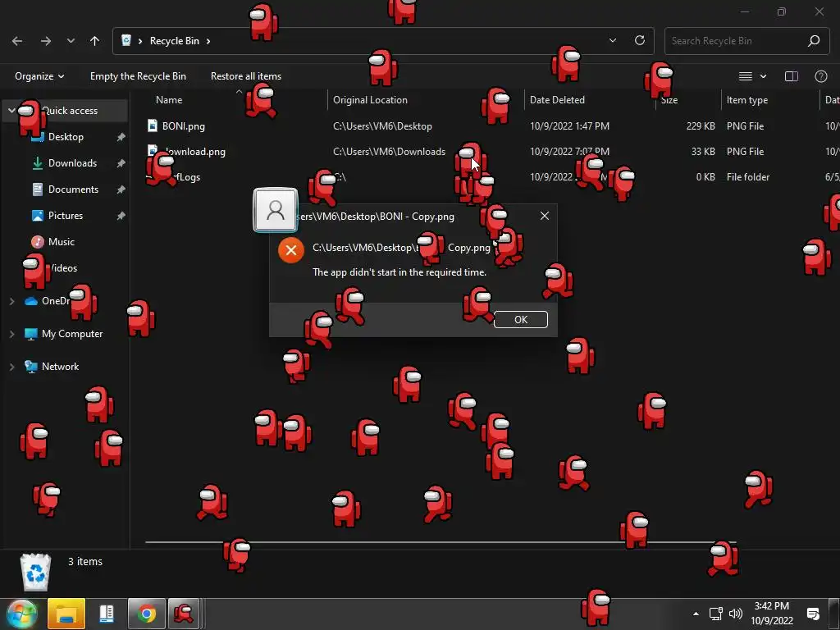840x630 pixels.
Task: Open File Explorer from taskbar
Action: coord(66,614)
